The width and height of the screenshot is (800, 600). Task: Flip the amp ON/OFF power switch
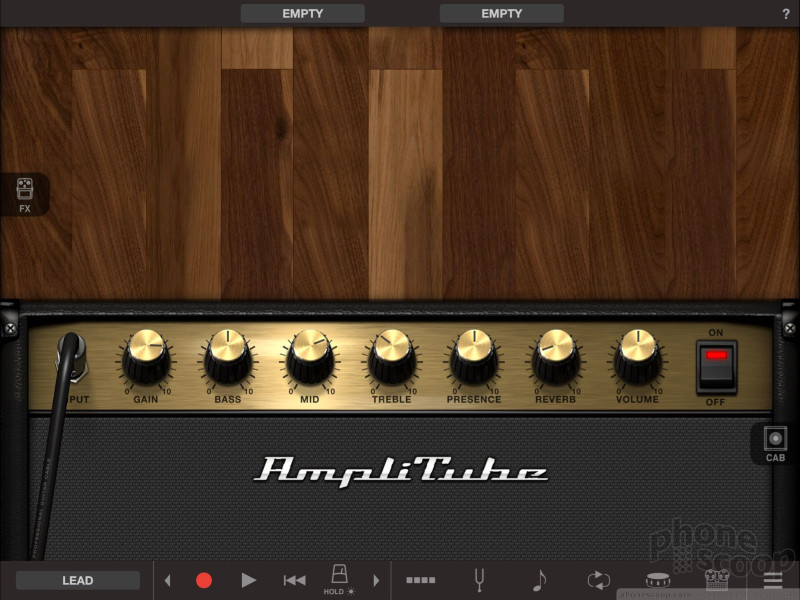coord(716,367)
